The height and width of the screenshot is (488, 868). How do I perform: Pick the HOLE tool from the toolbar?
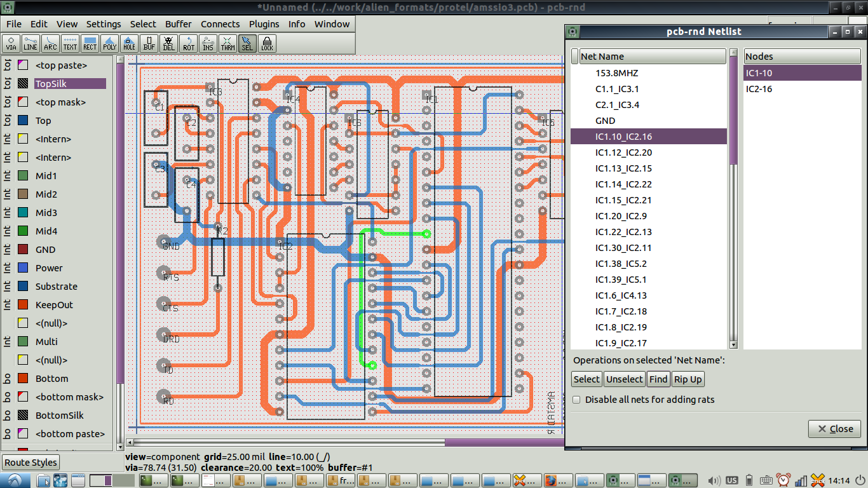coord(128,43)
